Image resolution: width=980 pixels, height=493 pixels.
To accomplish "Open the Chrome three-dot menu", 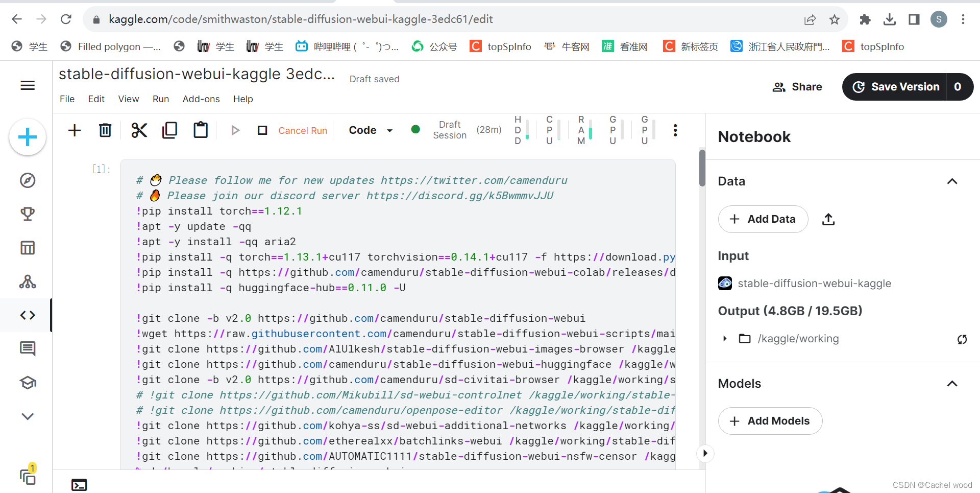I will pos(963,19).
